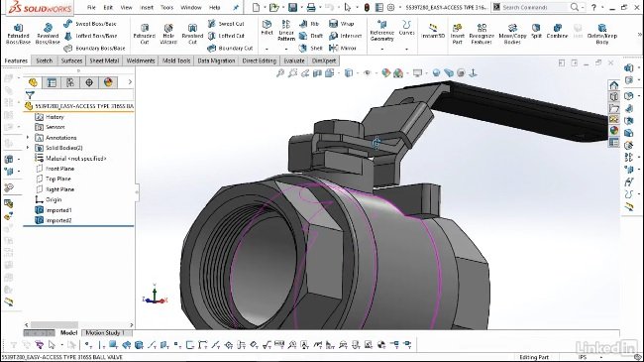Select the Extruded Boss/Base tool

[x=19, y=34]
